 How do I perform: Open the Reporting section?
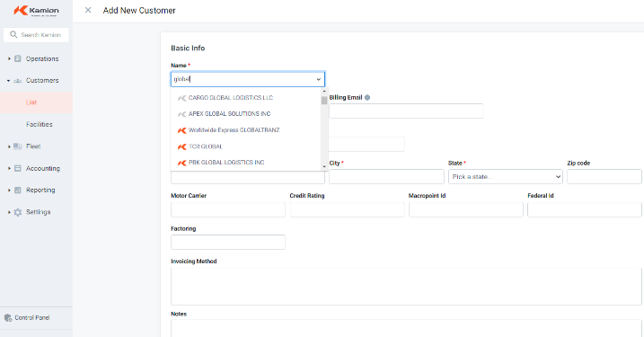pyautogui.click(x=40, y=191)
